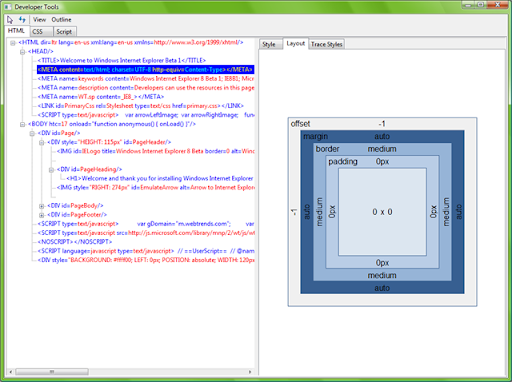
Task: Select the NOSCRIPT element in tree
Action: pos(75,242)
